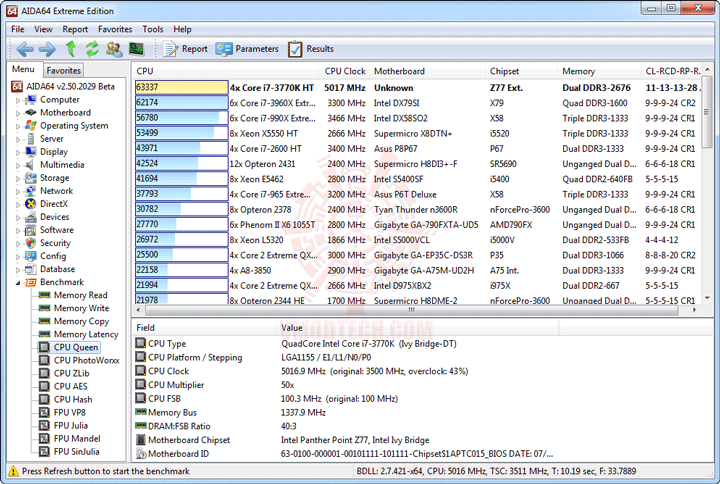Switch to the Favorites tab
The width and height of the screenshot is (720, 484).
tap(63, 70)
